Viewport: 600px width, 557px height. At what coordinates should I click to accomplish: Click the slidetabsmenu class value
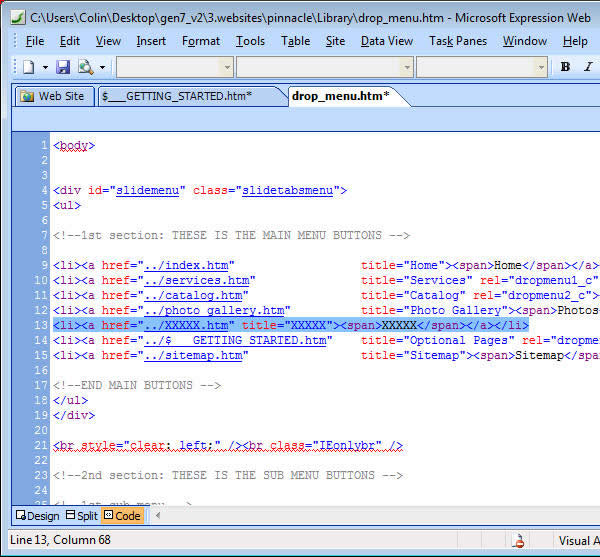[287, 190]
